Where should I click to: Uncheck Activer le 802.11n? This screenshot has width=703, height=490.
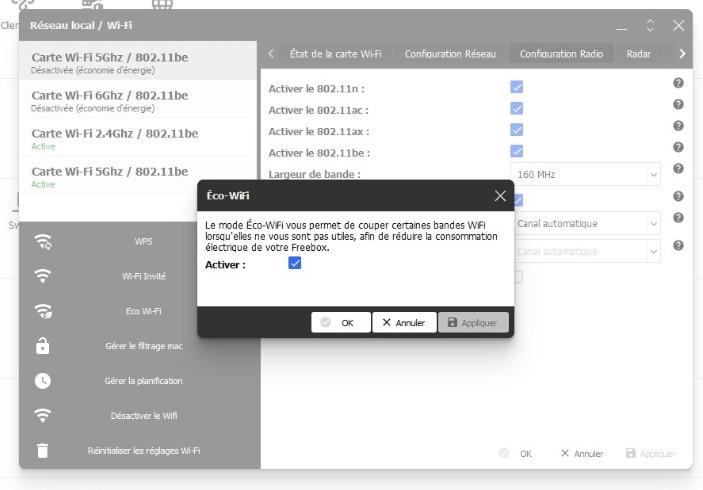(x=516, y=87)
